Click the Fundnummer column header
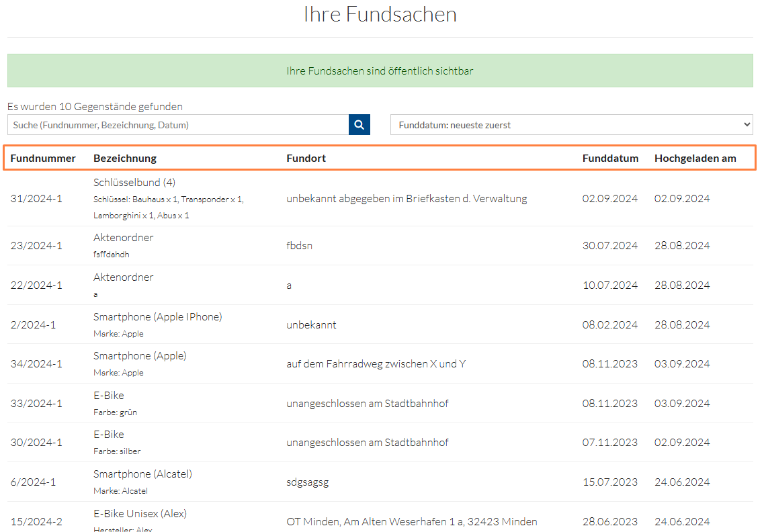The height and width of the screenshot is (532, 764). [43, 159]
